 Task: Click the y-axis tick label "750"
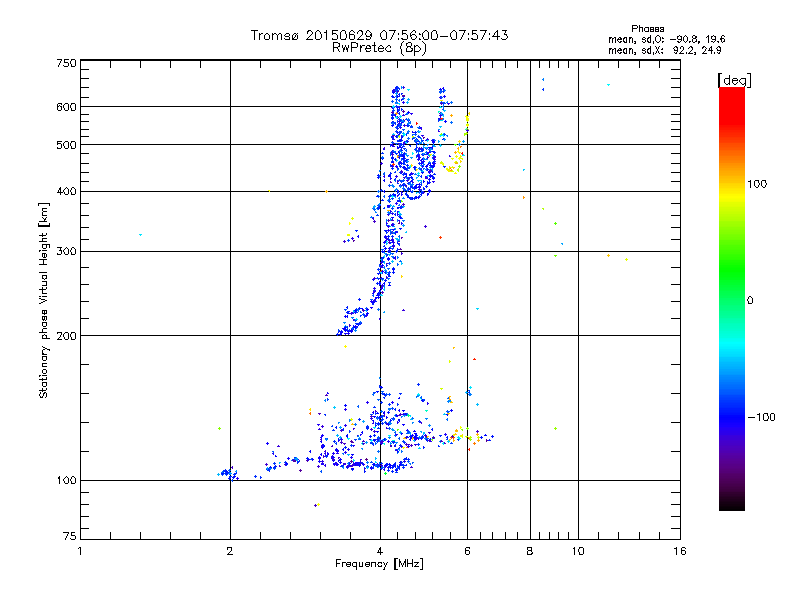coord(66,63)
